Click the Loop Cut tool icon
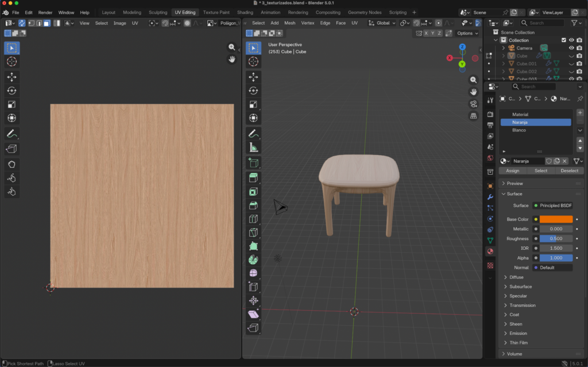 click(x=253, y=219)
